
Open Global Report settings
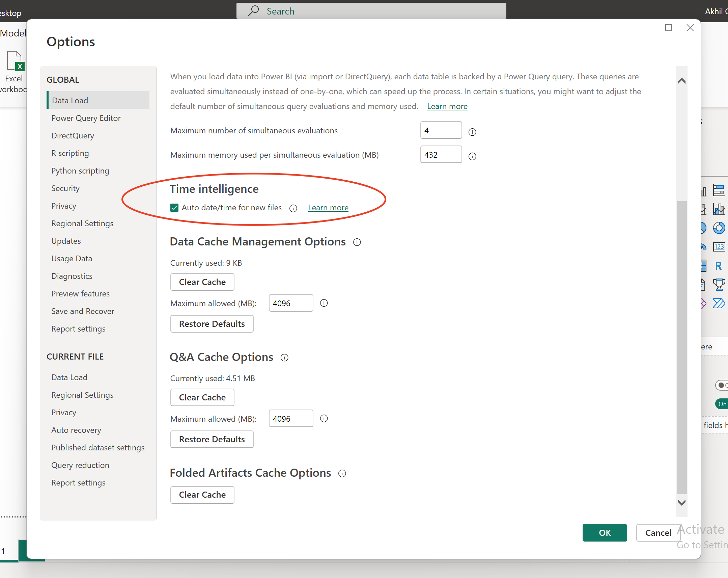[78, 329]
